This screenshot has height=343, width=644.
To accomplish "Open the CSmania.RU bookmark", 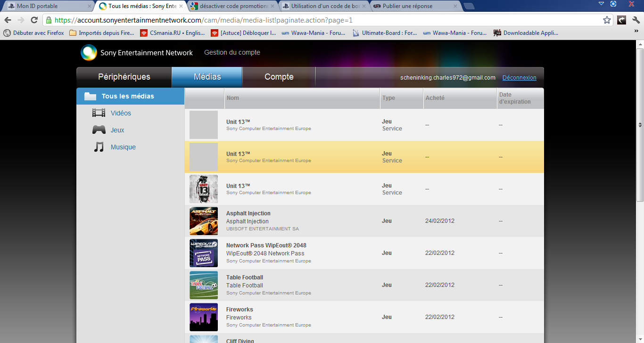I will tap(173, 33).
